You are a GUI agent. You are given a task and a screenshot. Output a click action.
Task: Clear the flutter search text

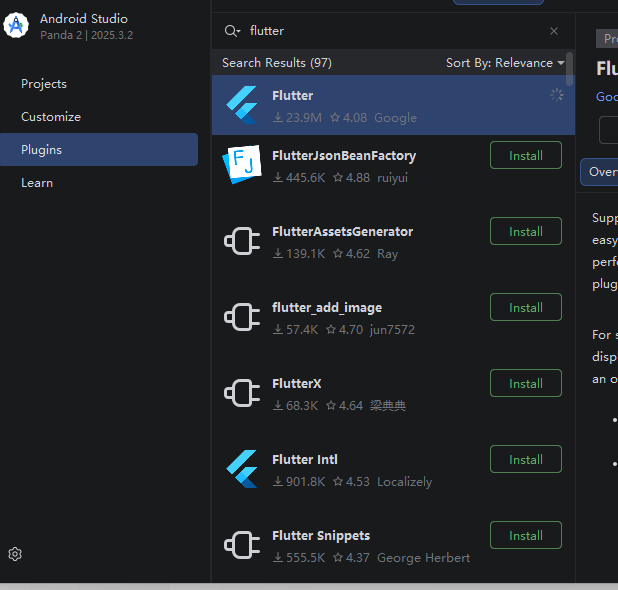554,31
